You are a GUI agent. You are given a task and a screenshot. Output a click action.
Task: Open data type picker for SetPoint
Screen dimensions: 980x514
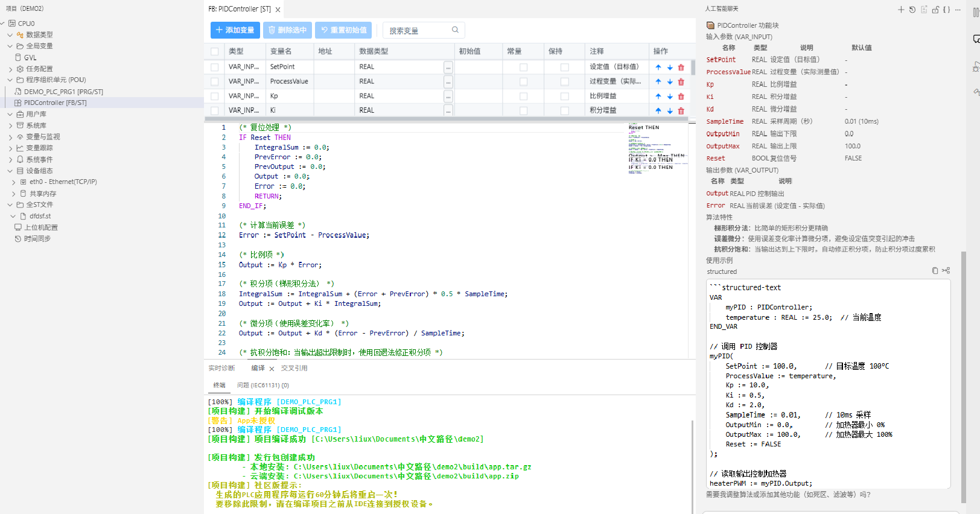coord(448,67)
